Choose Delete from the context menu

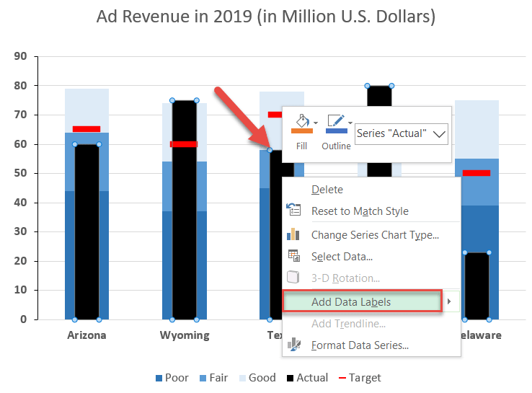click(x=327, y=190)
